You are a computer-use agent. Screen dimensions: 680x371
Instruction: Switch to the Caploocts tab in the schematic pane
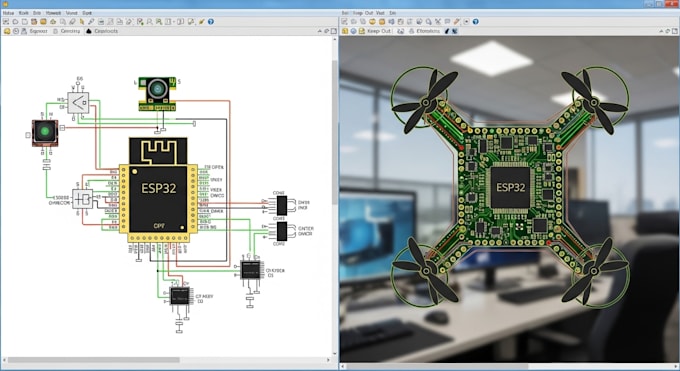coord(106,31)
